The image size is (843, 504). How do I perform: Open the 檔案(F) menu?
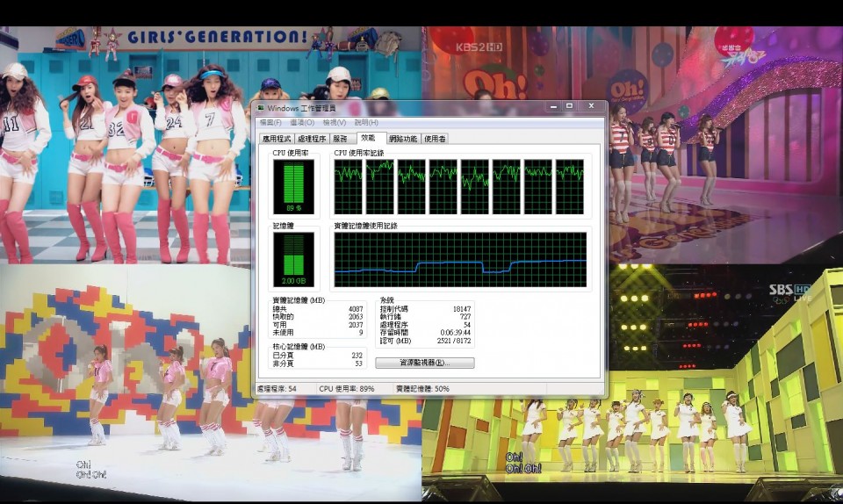270,123
